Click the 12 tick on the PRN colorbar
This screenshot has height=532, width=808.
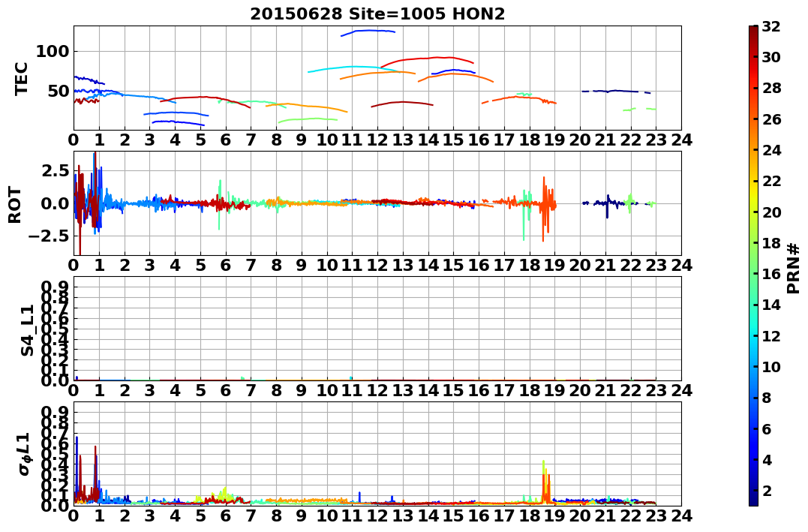(771, 335)
